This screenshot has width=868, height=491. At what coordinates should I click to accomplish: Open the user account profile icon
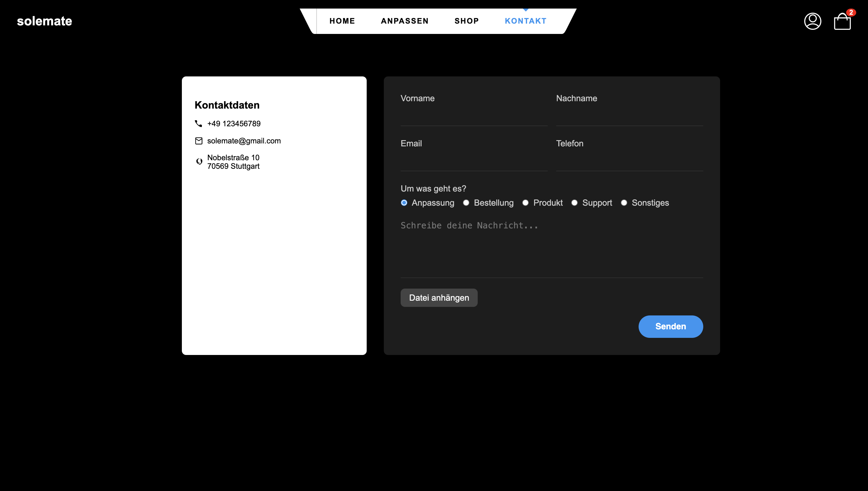click(812, 21)
